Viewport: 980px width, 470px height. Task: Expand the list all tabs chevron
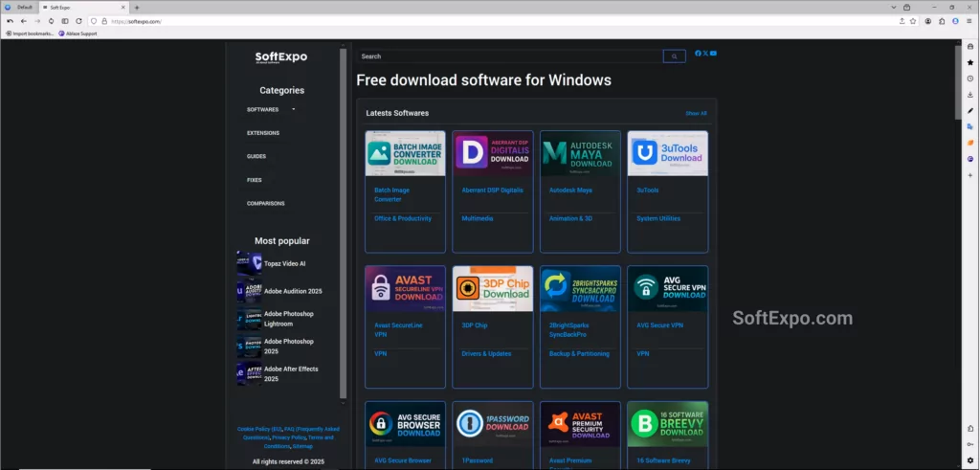894,8
